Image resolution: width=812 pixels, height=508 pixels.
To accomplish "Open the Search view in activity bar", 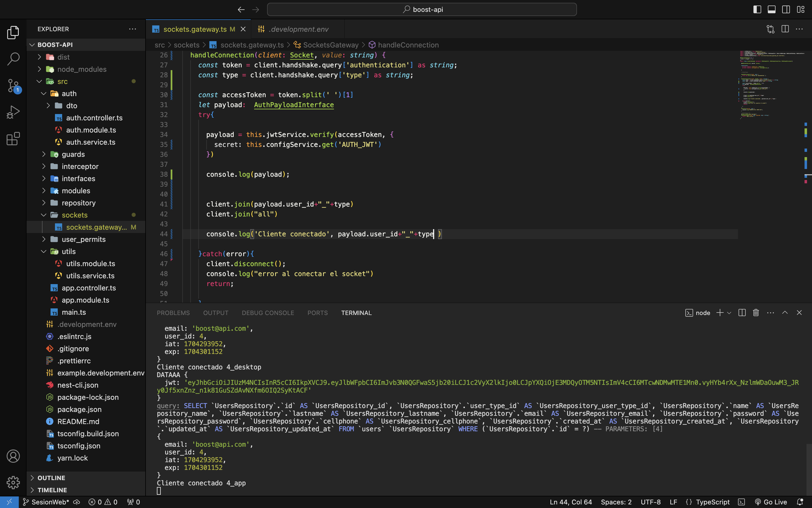I will click(13, 59).
